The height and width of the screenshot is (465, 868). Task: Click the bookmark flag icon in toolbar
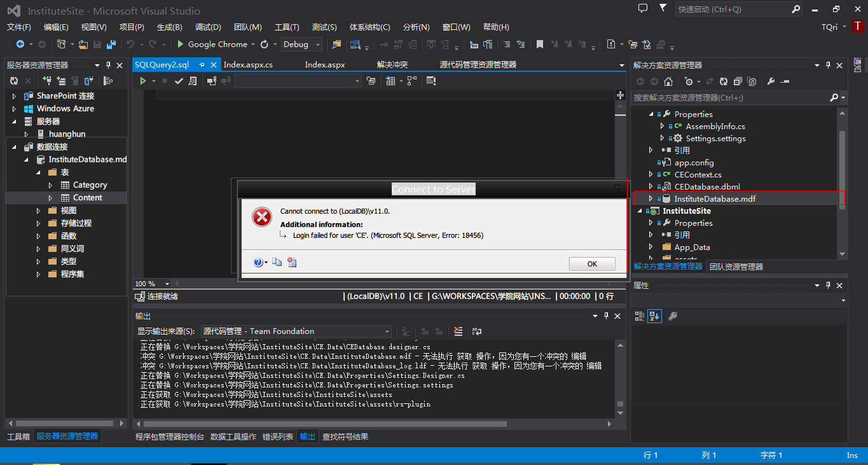click(x=539, y=45)
